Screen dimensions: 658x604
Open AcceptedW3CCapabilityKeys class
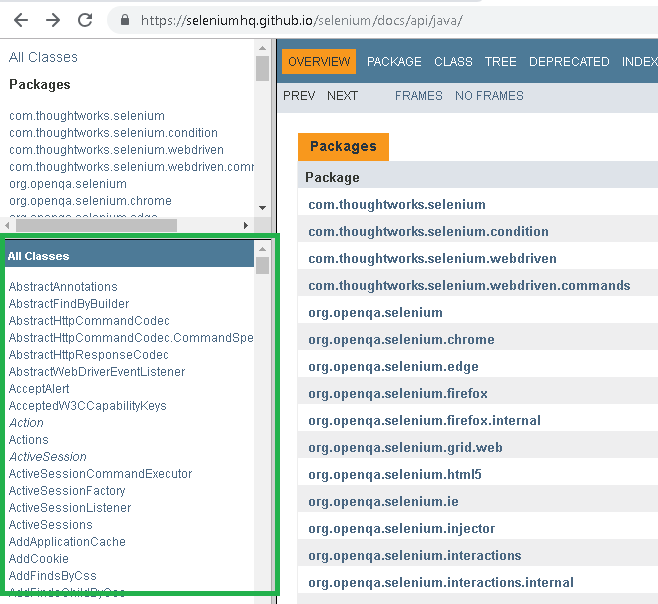pos(88,405)
